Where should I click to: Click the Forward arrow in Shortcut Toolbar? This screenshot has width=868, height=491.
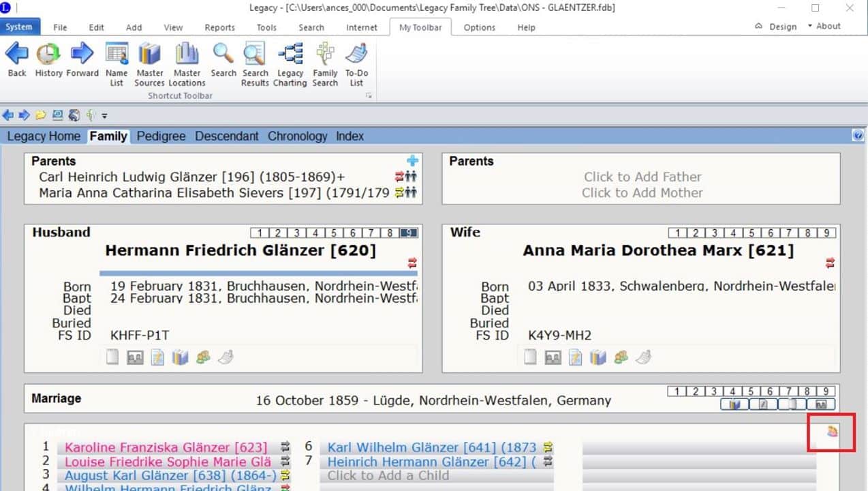pos(82,59)
